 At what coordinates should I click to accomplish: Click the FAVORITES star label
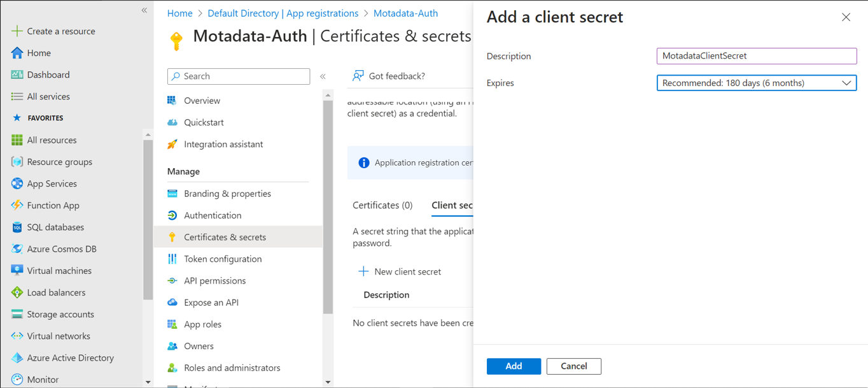(38, 118)
